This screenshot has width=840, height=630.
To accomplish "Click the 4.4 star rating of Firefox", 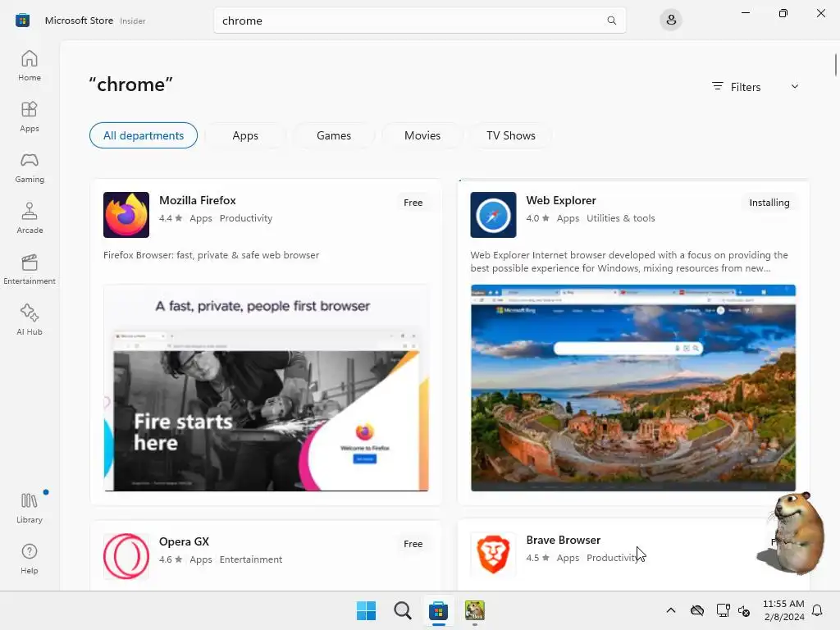I will 171,218.
